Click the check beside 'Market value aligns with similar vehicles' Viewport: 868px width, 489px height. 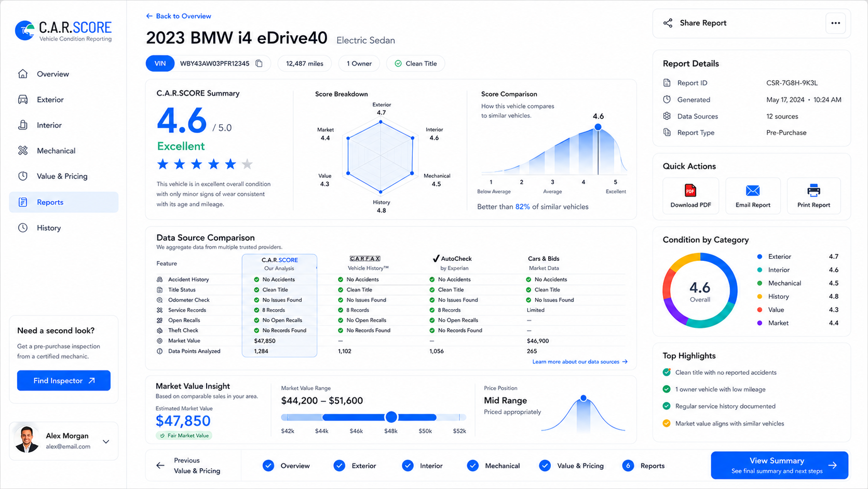tap(667, 424)
